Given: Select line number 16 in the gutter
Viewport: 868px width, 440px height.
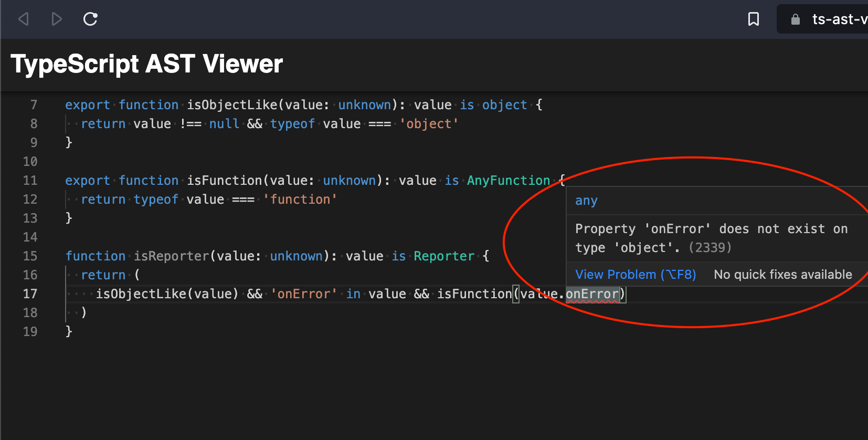Looking at the screenshot, I should (x=30, y=275).
